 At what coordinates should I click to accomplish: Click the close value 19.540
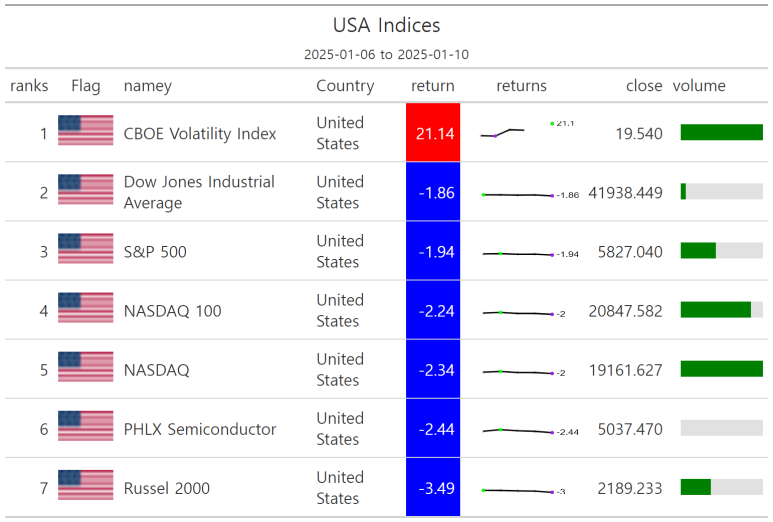click(x=639, y=134)
